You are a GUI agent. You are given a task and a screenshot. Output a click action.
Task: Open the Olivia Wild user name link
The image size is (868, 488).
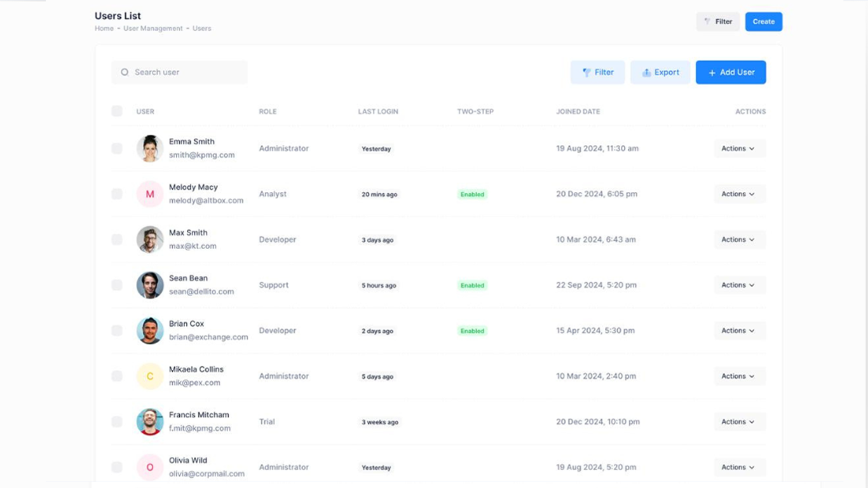(188, 461)
